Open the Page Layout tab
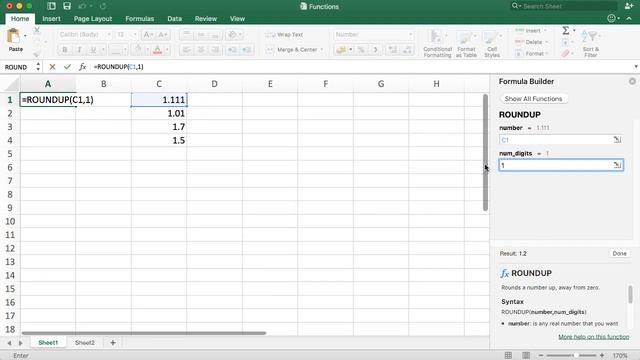Screen dimensions: 640x360 tap(93, 18)
